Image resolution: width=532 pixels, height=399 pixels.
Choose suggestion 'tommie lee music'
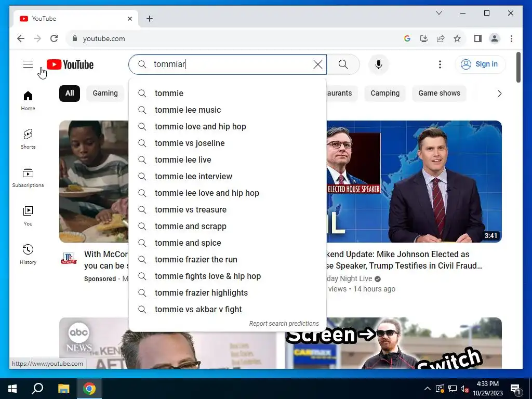coord(228,110)
